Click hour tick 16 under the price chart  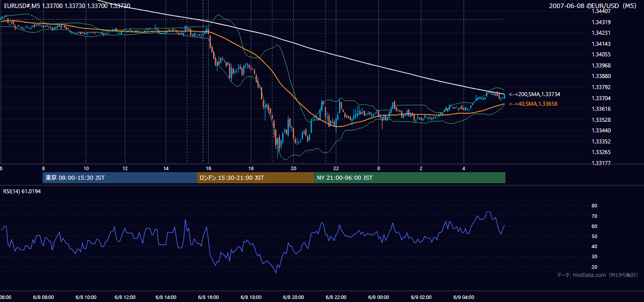(208, 168)
